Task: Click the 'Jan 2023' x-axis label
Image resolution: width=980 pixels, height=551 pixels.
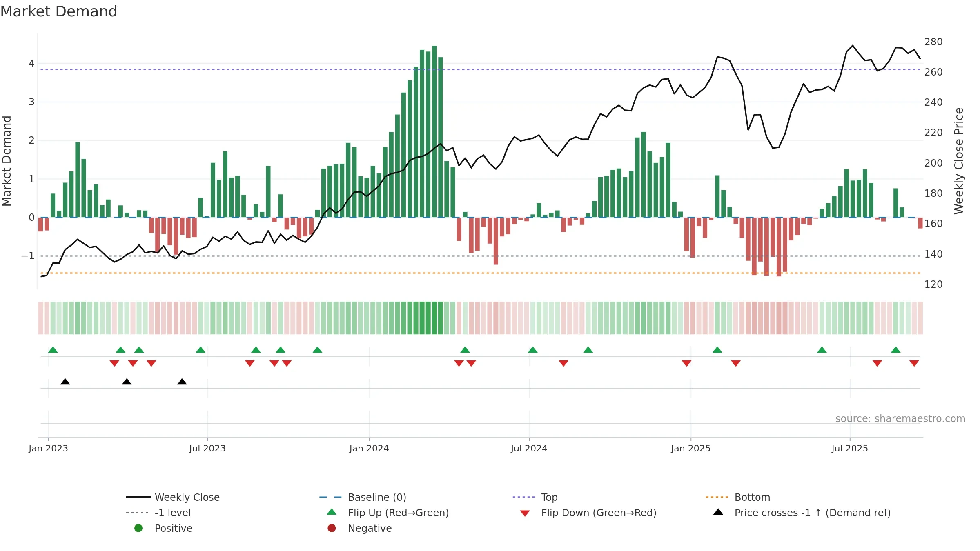Action: click(x=48, y=449)
